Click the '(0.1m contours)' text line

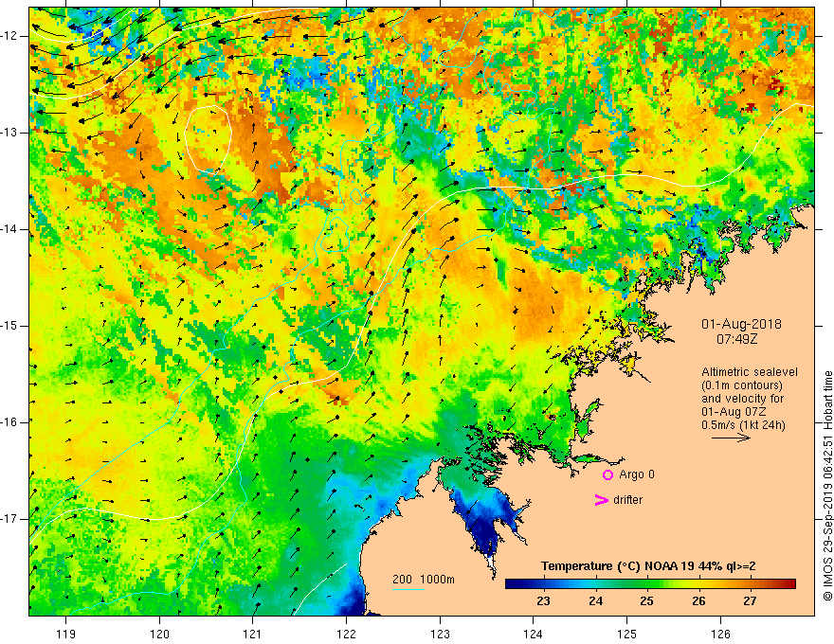click(x=742, y=385)
